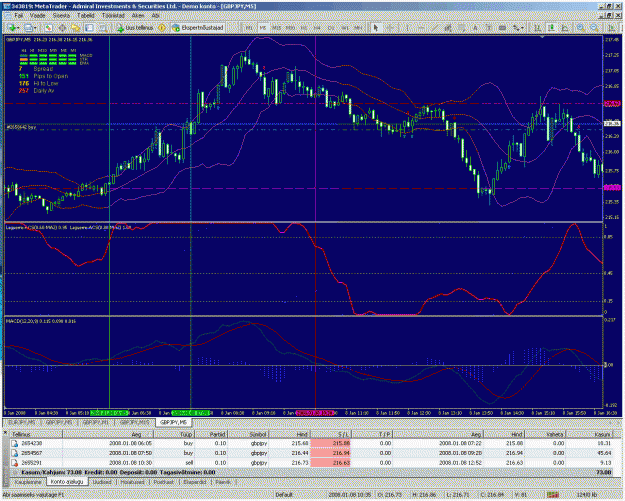Open the Profiles icon in toolbar
Viewport: 625px width, 501px height.
(x=28, y=28)
